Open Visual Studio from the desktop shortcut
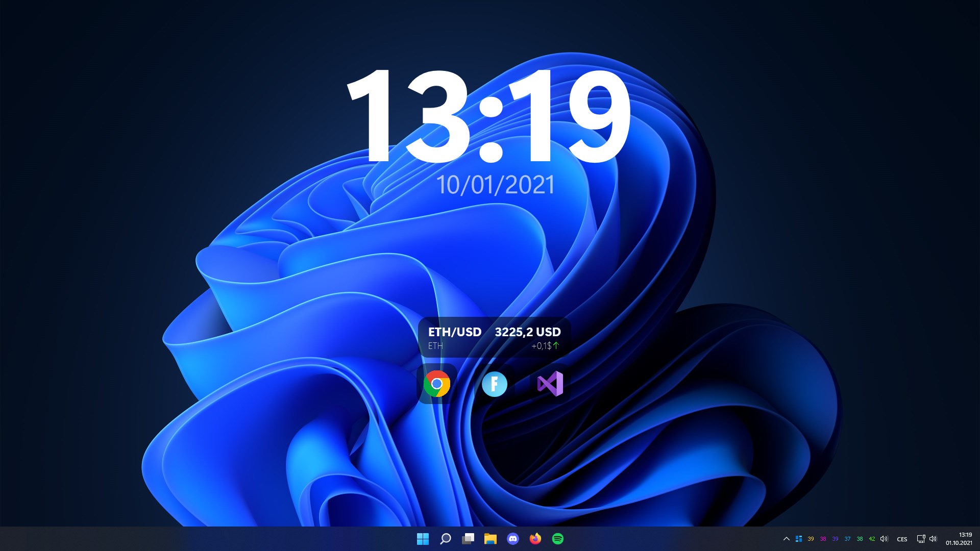Screen dimensions: 980x551 tap(550, 384)
